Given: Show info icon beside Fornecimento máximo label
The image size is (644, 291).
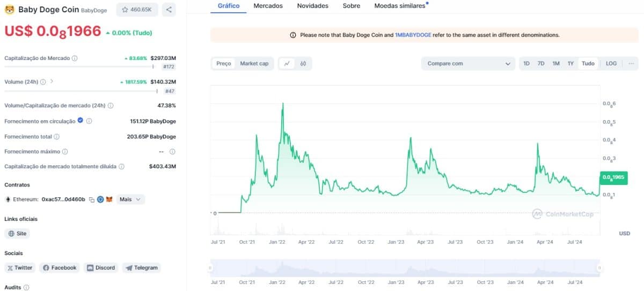Looking at the screenshot, I should click(65, 152).
